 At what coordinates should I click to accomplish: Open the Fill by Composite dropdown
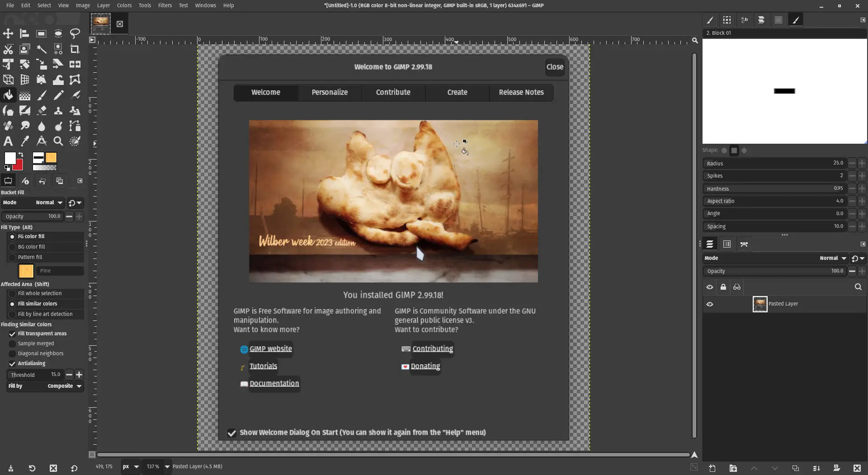[x=63, y=386]
